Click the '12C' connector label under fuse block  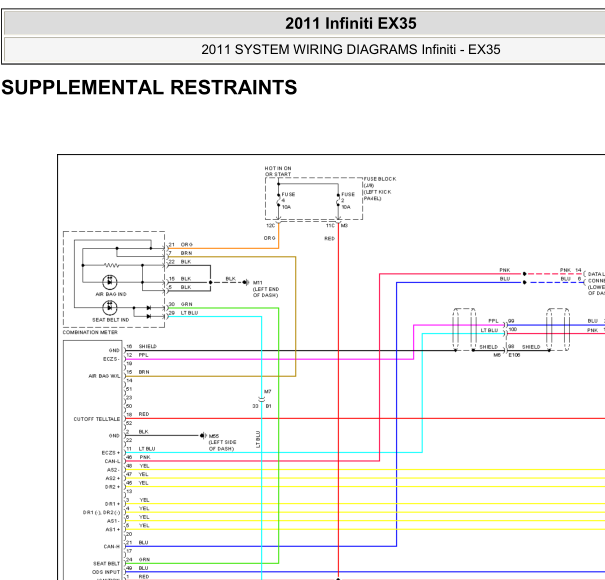coord(270,226)
